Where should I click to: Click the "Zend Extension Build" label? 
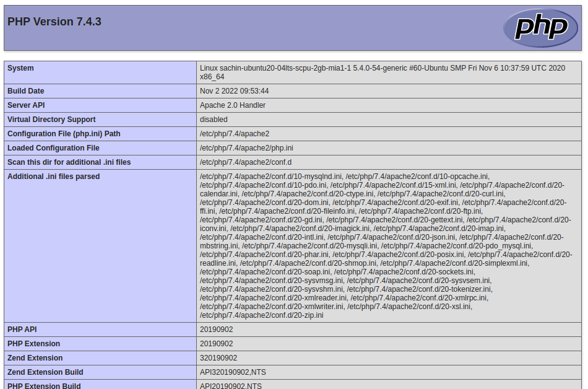tap(45, 372)
